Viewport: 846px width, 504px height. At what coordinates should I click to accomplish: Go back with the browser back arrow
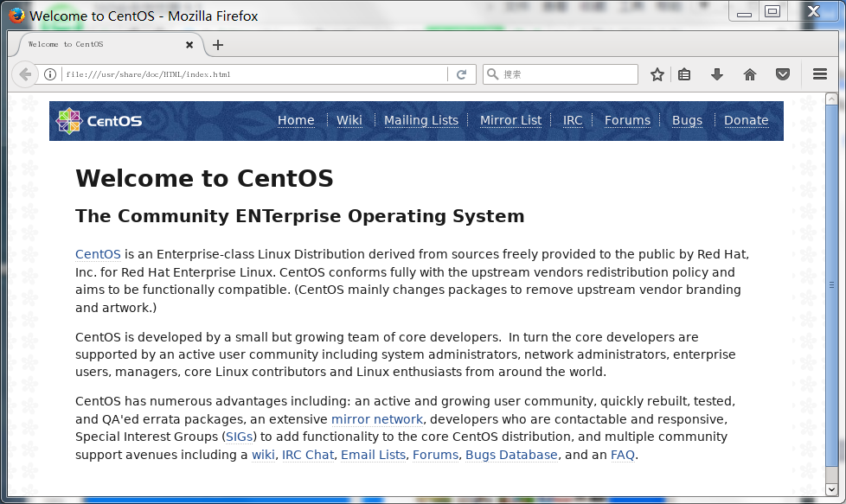pyautogui.click(x=24, y=74)
